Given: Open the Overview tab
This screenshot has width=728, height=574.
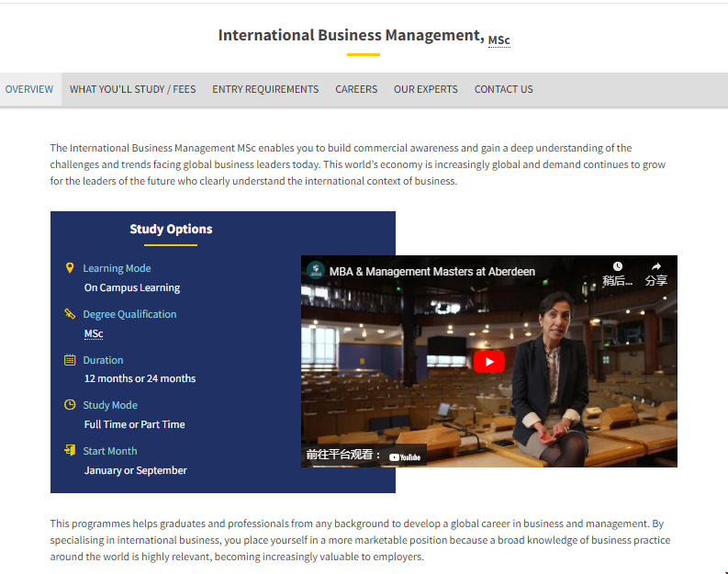Looking at the screenshot, I should pos(29,89).
